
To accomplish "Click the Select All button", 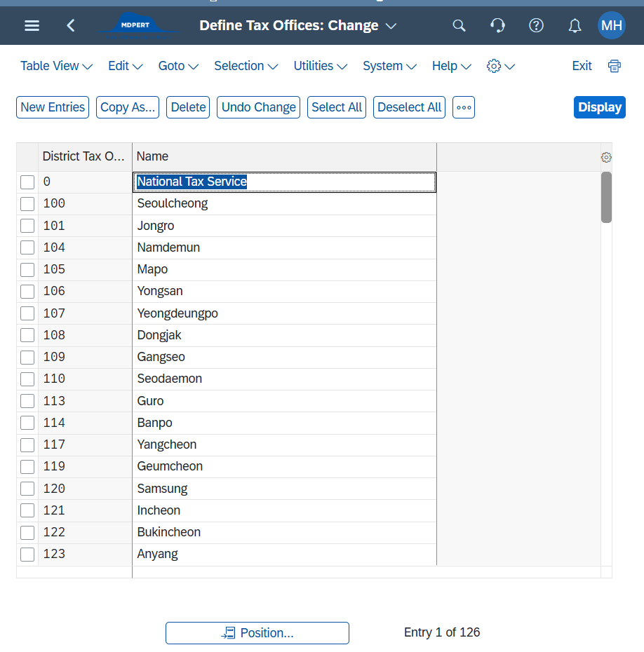I will click(x=337, y=107).
